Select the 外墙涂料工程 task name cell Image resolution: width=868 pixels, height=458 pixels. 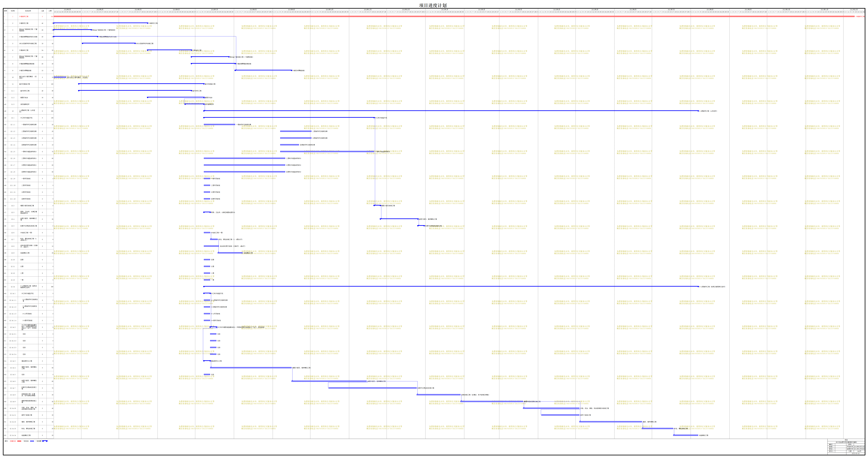coord(28,50)
